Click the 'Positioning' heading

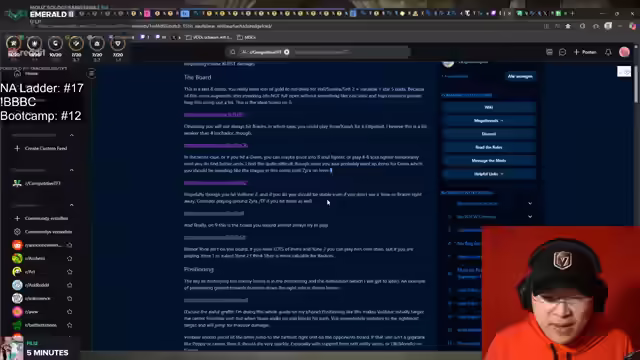coord(199,269)
